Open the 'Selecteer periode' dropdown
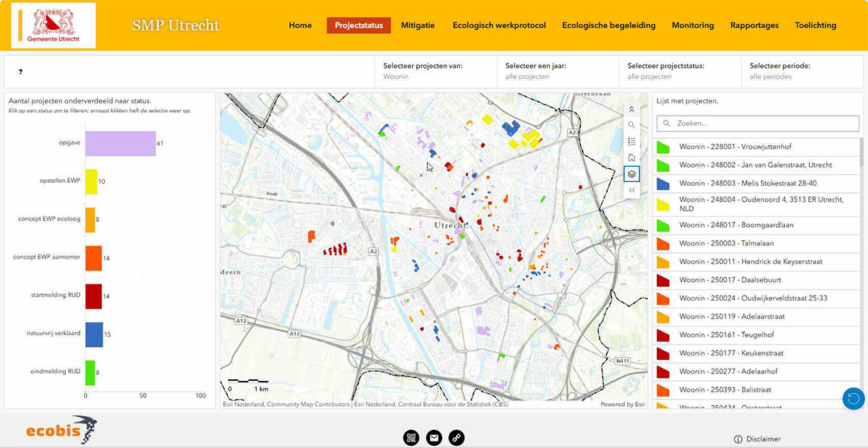 coord(802,71)
